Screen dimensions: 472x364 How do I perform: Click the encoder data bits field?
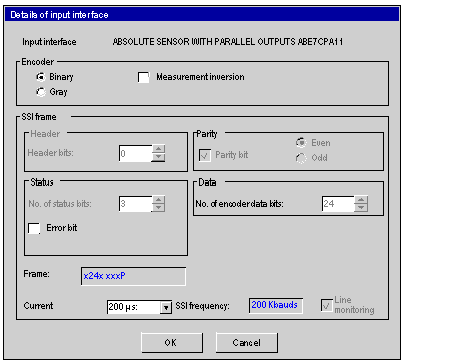338,204
